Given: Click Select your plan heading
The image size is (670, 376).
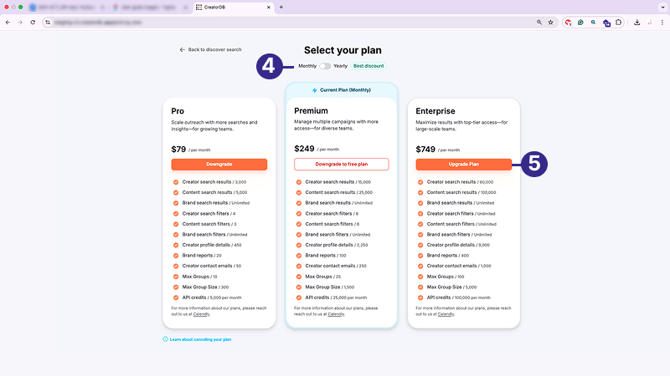Looking at the screenshot, I should click(x=343, y=50).
